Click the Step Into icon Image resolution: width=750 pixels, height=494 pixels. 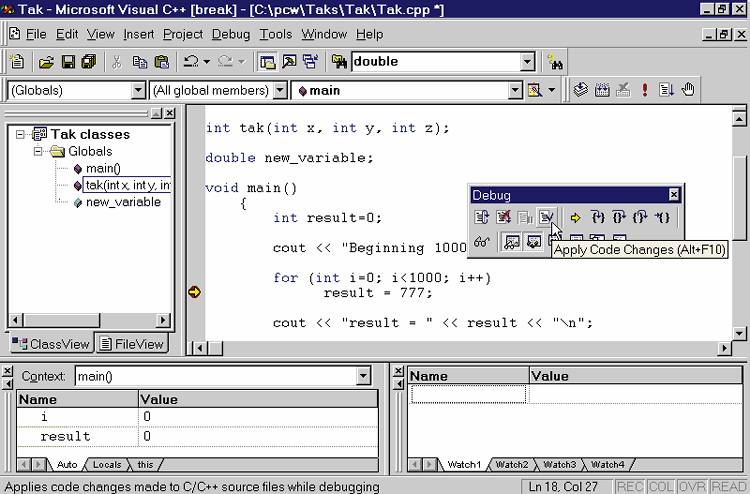(x=598, y=218)
